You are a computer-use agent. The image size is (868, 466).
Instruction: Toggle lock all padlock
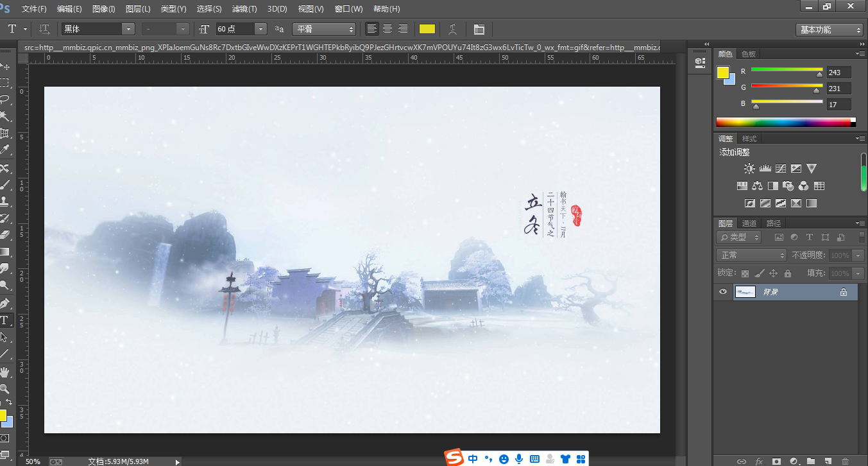tap(787, 273)
